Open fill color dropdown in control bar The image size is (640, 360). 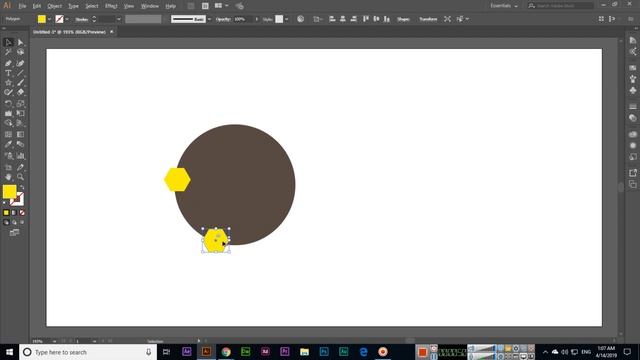tap(49, 19)
